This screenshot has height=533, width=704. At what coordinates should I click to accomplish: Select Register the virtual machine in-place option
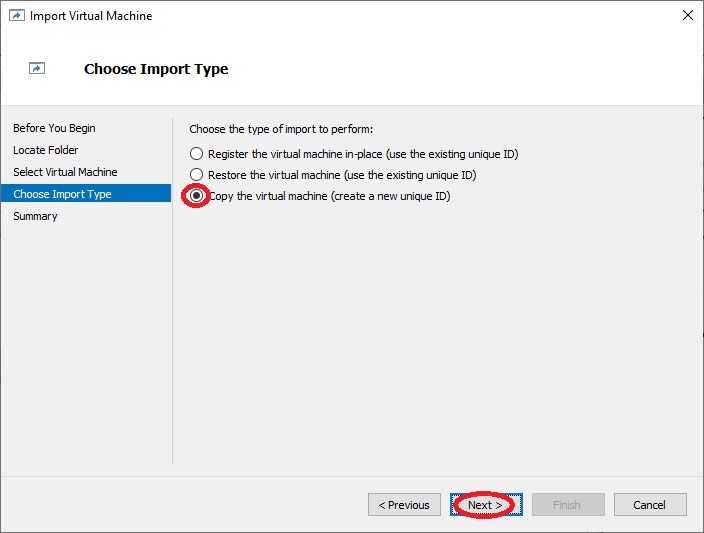point(196,154)
